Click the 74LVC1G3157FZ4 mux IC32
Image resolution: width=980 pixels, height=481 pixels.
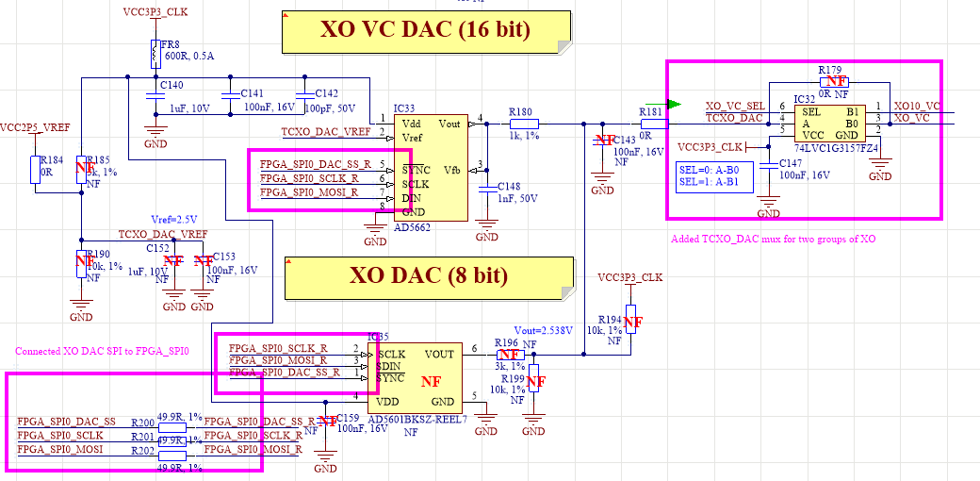point(829,121)
